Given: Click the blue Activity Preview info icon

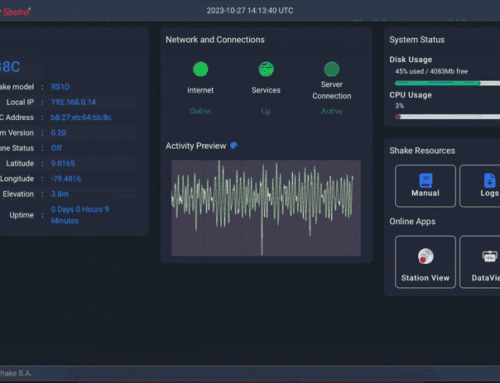Looking at the screenshot, I should (x=234, y=145).
